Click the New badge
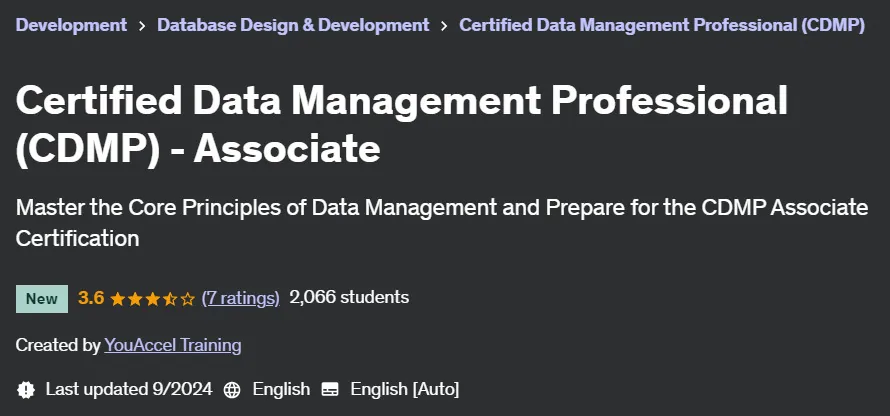The height and width of the screenshot is (416, 890). (x=42, y=299)
